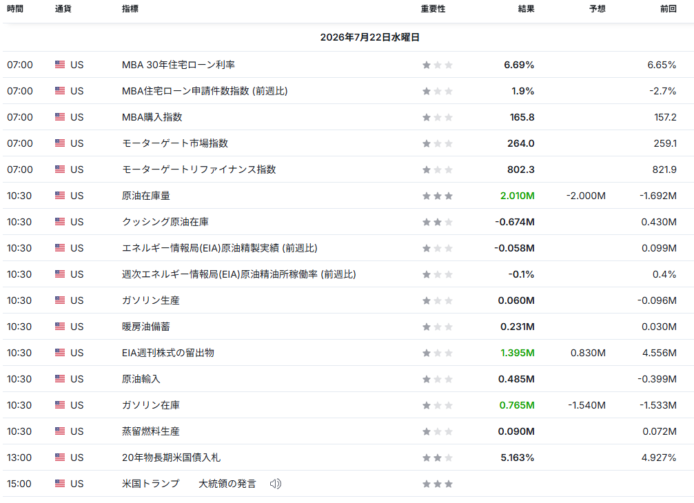Click the US flag in ガソリン生産 row

tap(60, 300)
